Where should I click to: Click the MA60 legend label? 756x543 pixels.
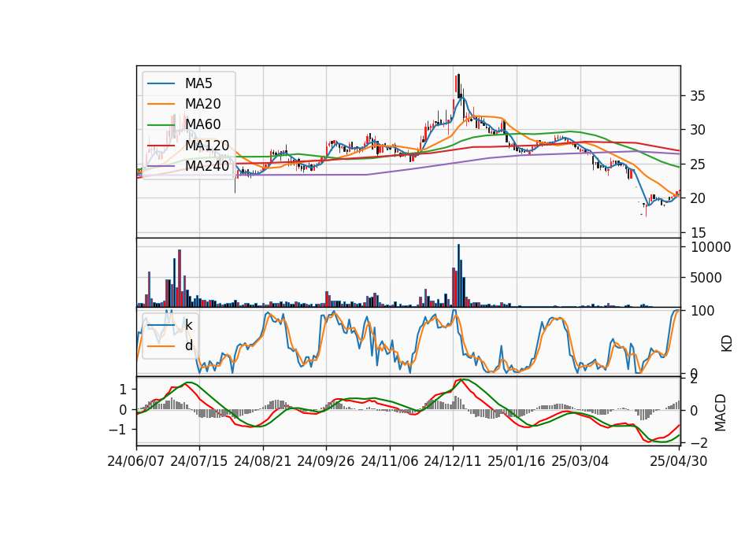(x=202, y=125)
